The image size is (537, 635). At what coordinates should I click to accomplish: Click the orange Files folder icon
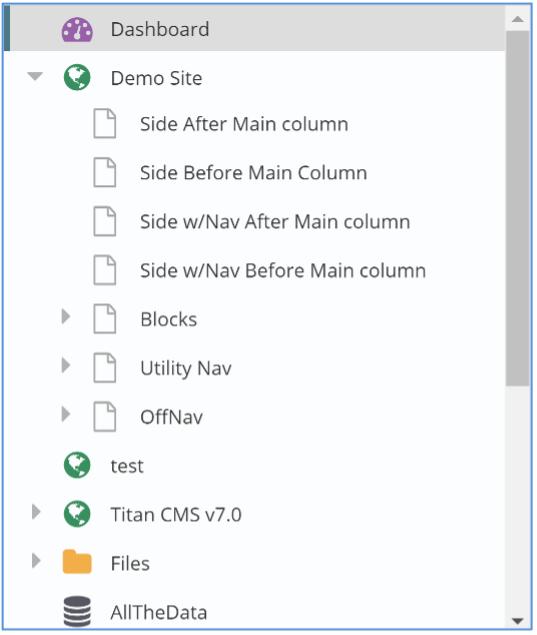click(77, 562)
